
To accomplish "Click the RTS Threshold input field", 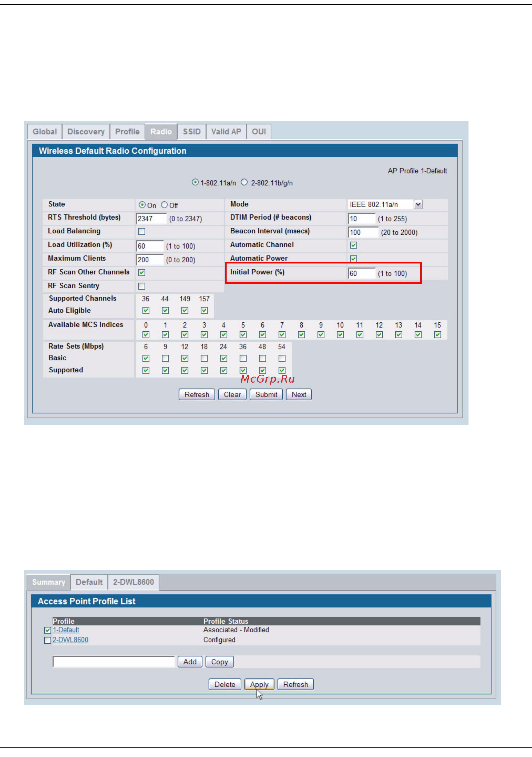I will click(152, 219).
